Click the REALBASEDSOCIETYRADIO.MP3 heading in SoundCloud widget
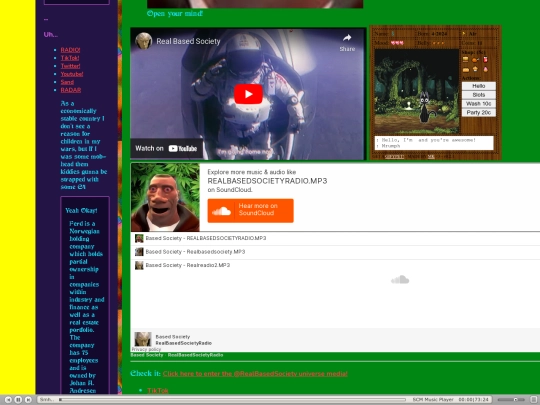540x405 pixels. click(x=267, y=181)
